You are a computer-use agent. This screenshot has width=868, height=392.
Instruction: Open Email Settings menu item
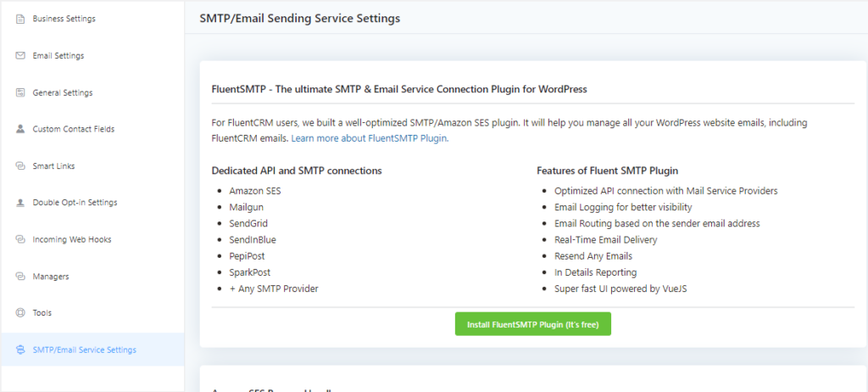point(92,55)
